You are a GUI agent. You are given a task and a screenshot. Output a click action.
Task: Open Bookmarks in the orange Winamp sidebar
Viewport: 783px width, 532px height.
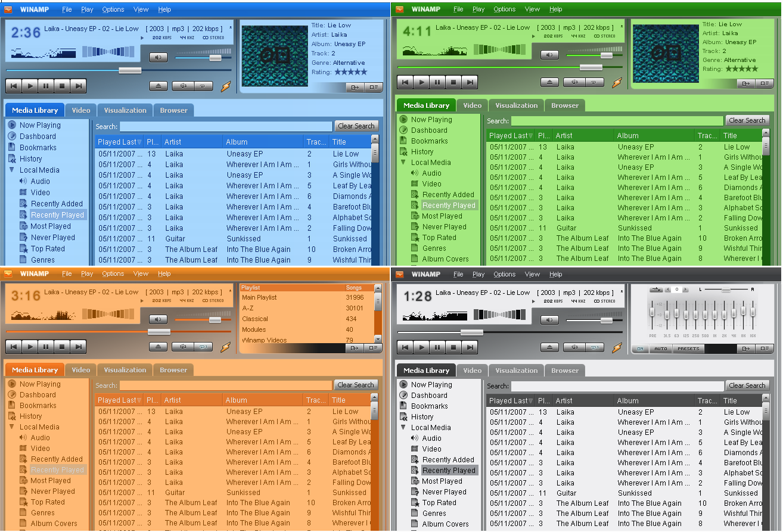(x=38, y=405)
